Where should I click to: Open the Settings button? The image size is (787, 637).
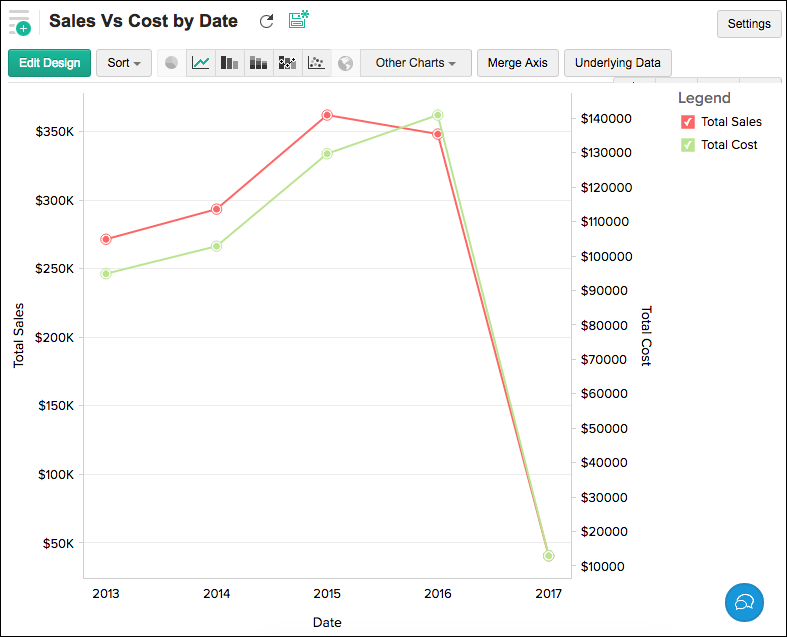[749, 24]
